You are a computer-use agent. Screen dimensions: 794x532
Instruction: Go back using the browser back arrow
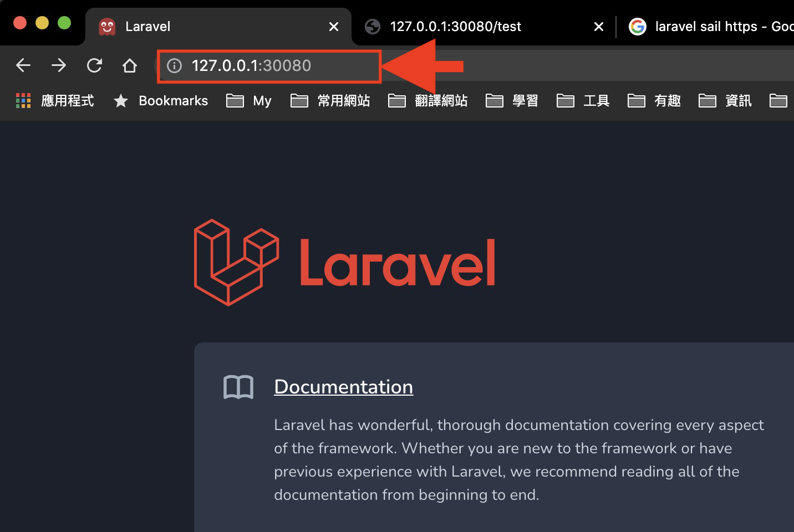tap(23, 65)
